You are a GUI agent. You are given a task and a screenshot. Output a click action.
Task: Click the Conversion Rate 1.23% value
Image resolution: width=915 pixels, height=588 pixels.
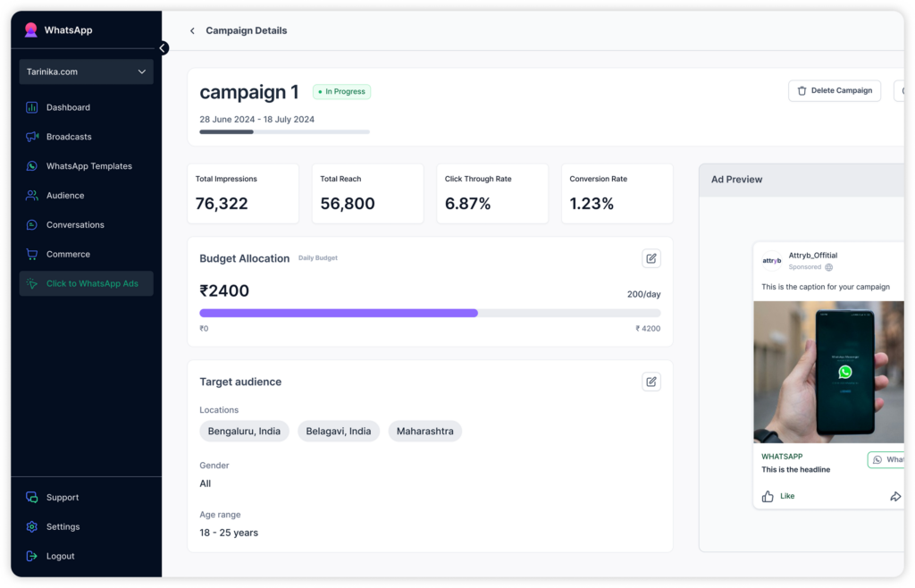592,204
